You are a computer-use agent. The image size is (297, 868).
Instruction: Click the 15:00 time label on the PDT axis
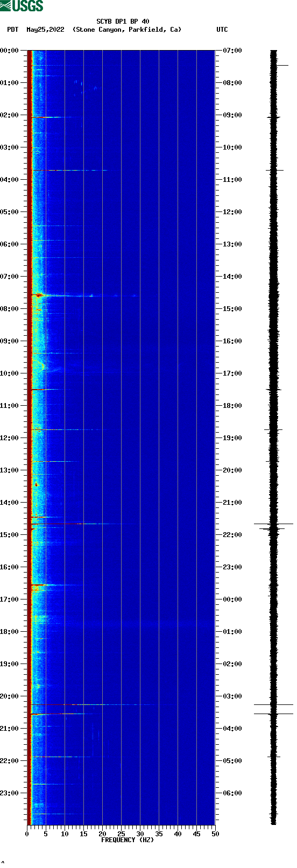tap(10, 535)
